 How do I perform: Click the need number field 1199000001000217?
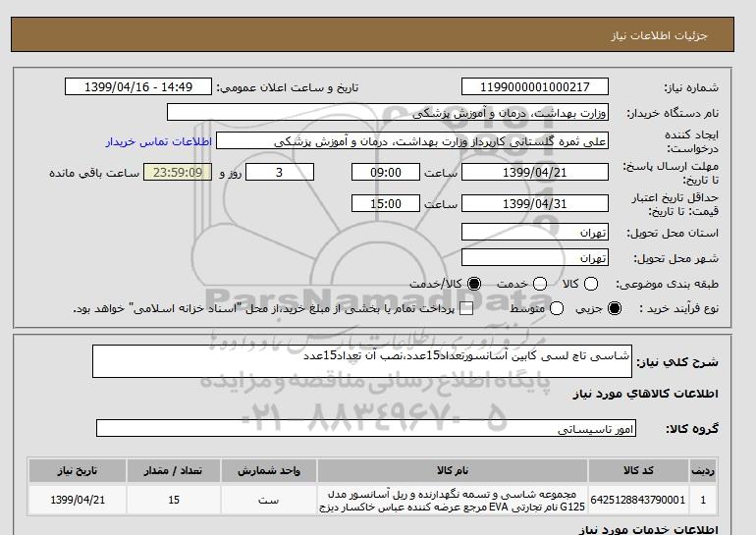coord(535,86)
